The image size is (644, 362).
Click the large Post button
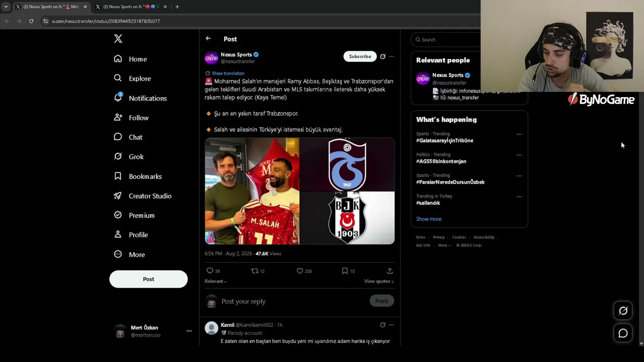pos(148,279)
